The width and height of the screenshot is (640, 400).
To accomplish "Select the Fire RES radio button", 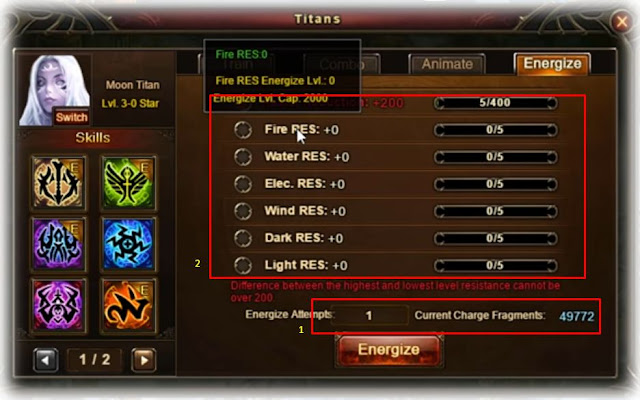I will [243, 130].
